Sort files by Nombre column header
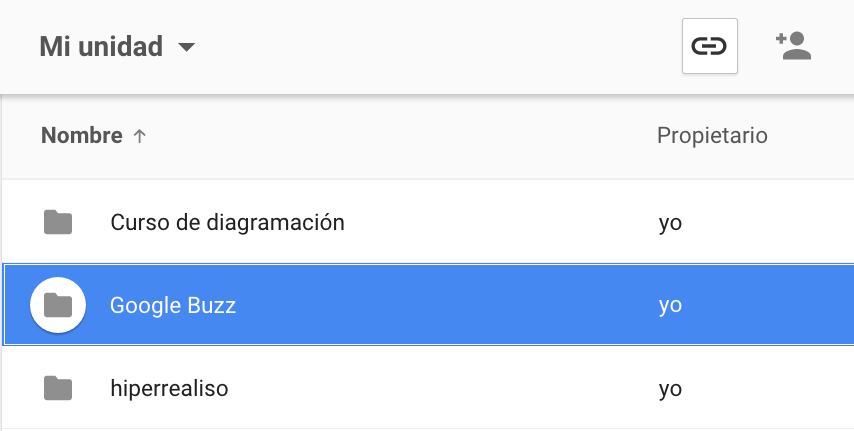 click(81, 136)
